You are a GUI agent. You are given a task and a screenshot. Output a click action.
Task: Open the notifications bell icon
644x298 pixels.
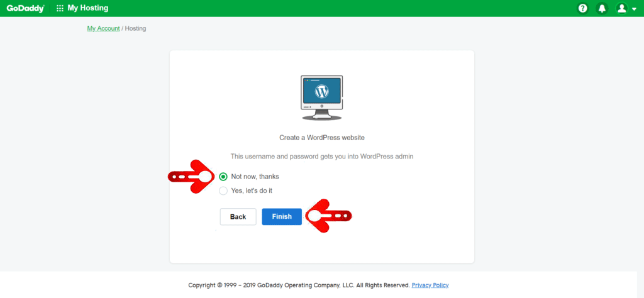[x=602, y=8]
